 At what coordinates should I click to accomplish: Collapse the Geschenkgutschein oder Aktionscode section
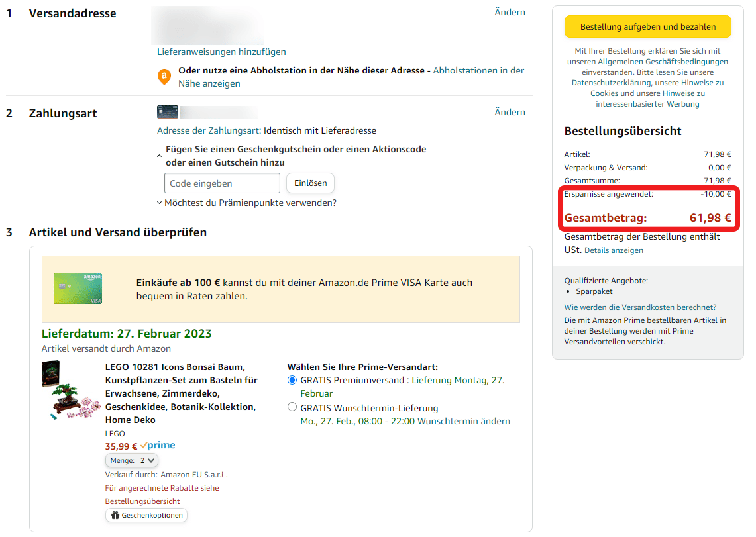[159, 156]
